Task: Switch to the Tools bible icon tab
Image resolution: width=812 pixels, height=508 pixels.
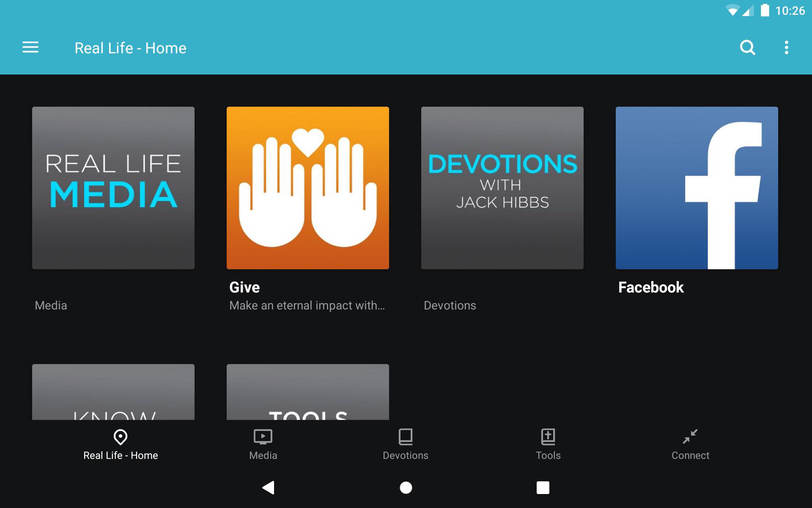Action: click(548, 437)
